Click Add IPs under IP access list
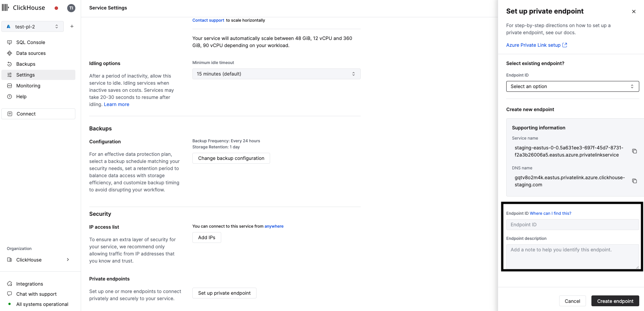Viewport: 644px width, 311px height. [x=206, y=237]
